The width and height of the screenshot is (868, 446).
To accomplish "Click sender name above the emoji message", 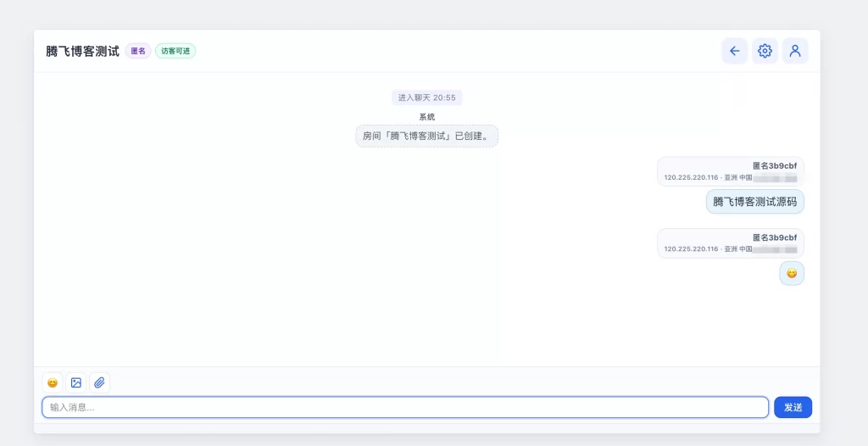I will click(x=774, y=238).
